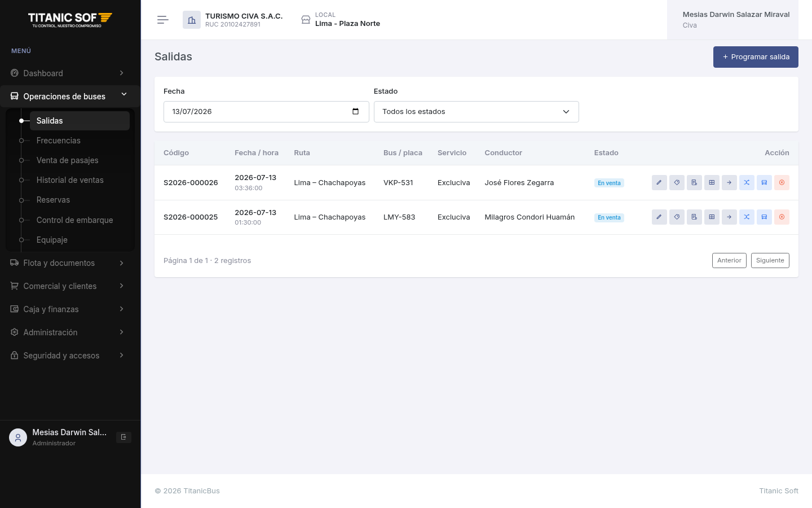Collapse the Operaciones de buses section

pos(70,97)
